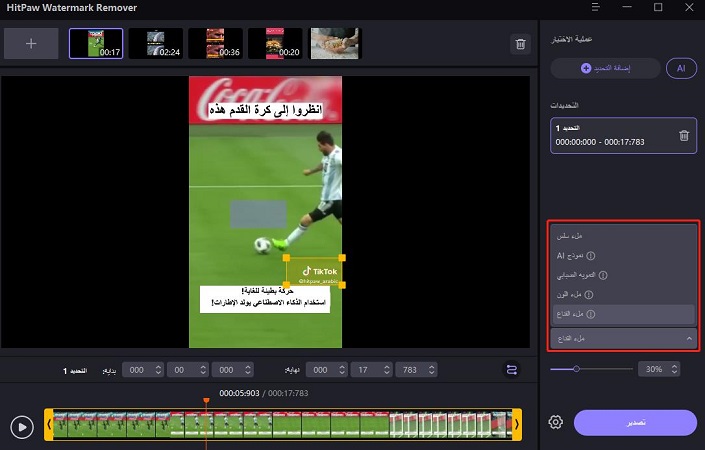Play the video preview

(x=22, y=427)
